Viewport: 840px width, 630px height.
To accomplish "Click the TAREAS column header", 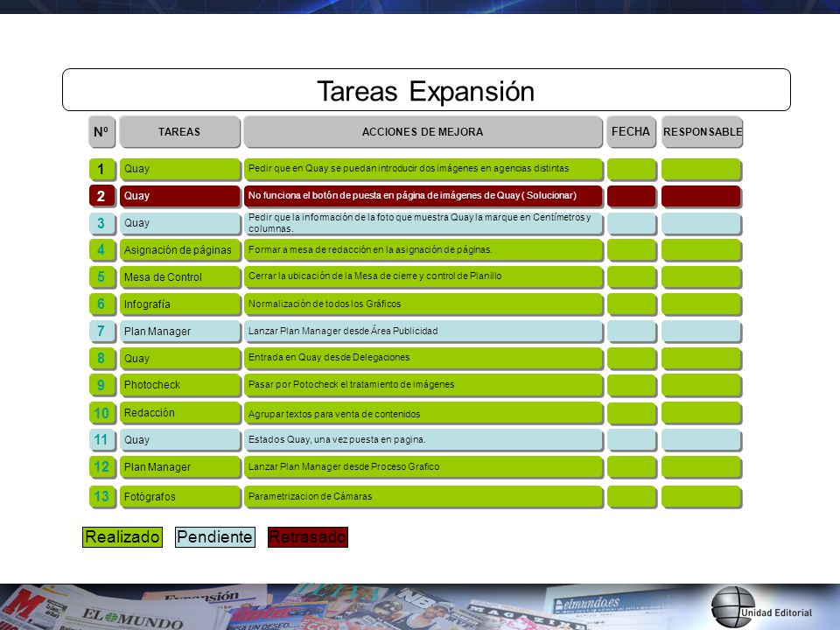I will click(x=180, y=132).
